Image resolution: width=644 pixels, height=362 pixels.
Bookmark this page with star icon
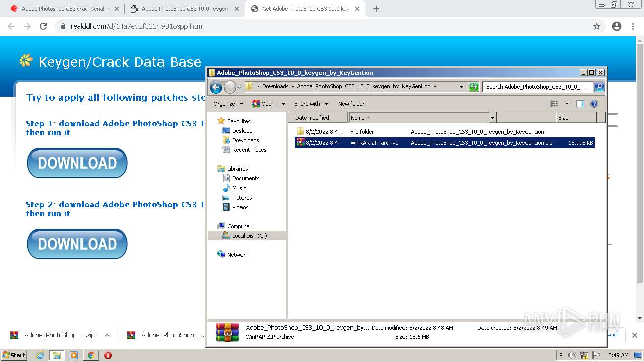coord(597,26)
